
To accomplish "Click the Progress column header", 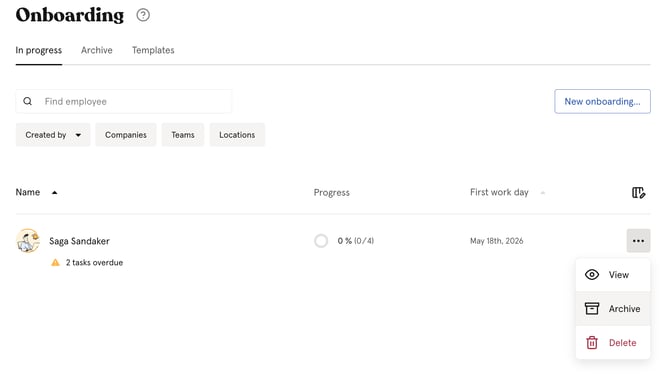I will pos(332,193).
